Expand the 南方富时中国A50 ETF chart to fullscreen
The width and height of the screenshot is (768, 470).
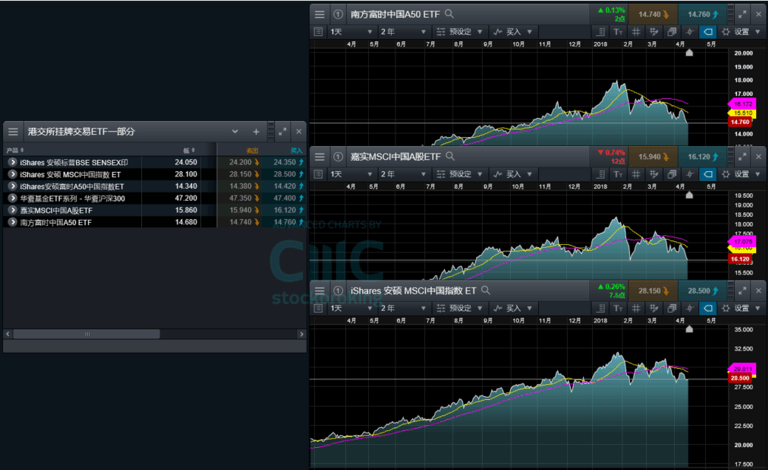(x=743, y=15)
